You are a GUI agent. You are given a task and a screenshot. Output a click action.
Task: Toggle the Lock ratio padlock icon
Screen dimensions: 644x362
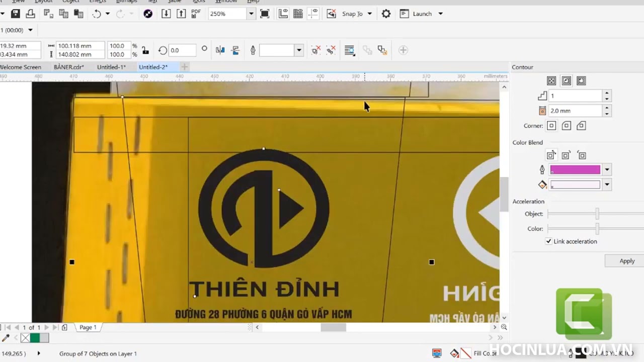pos(145,50)
